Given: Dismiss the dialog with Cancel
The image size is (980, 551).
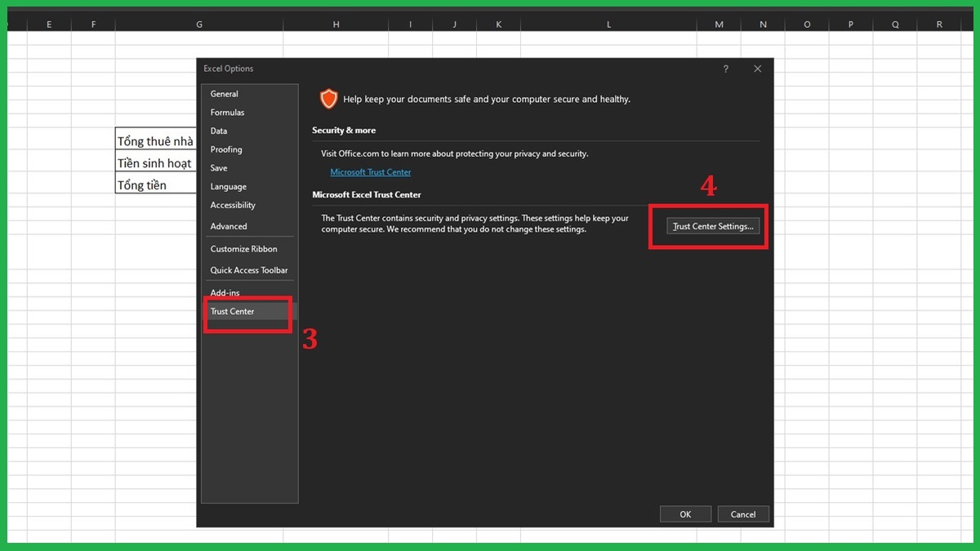Looking at the screenshot, I should tap(743, 514).
